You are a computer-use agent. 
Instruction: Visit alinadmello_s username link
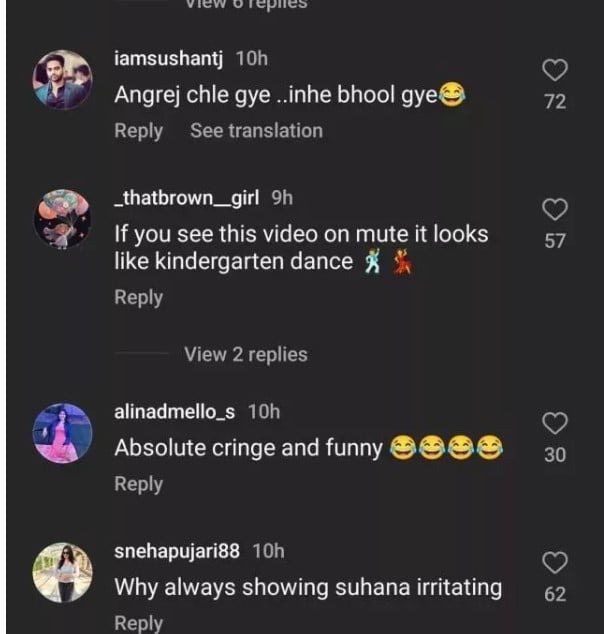click(176, 411)
